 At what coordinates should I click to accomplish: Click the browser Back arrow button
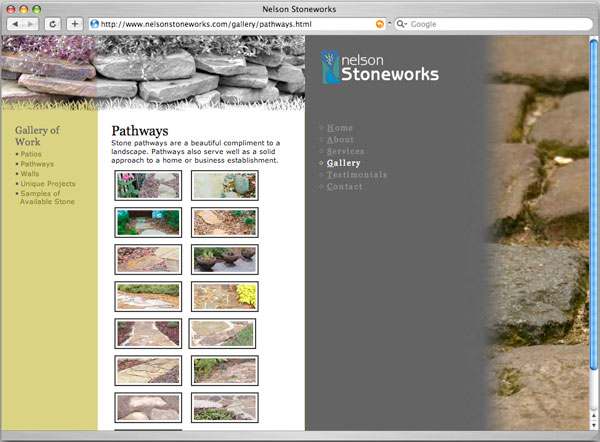pos(14,23)
